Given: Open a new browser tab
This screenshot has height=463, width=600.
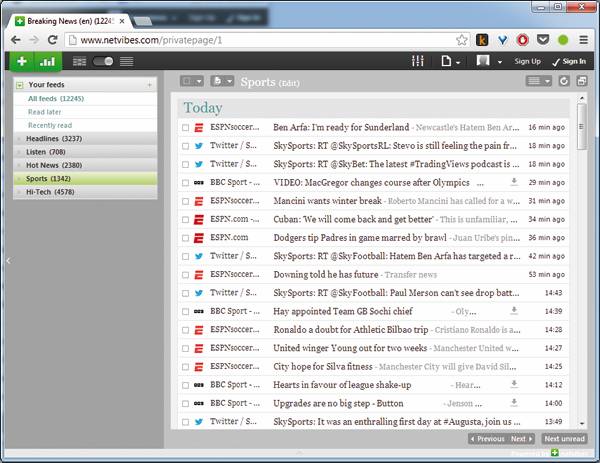Looking at the screenshot, I should point(142,22).
